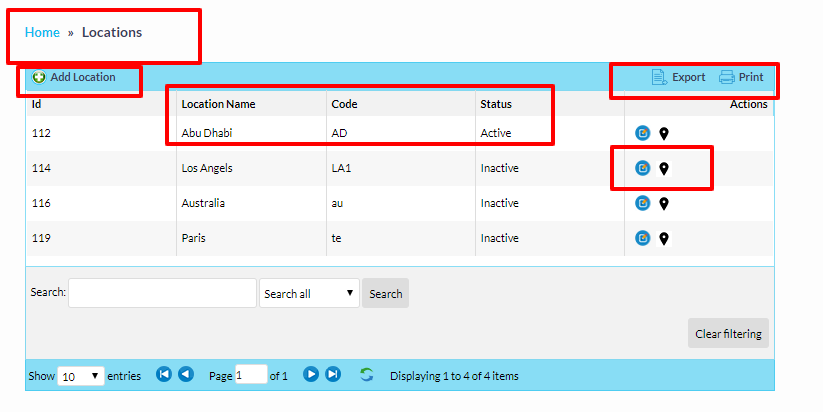Viewport: 823px width, 412px height.
Task: Click the edit icon for Abu Dhabi
Action: [643, 133]
